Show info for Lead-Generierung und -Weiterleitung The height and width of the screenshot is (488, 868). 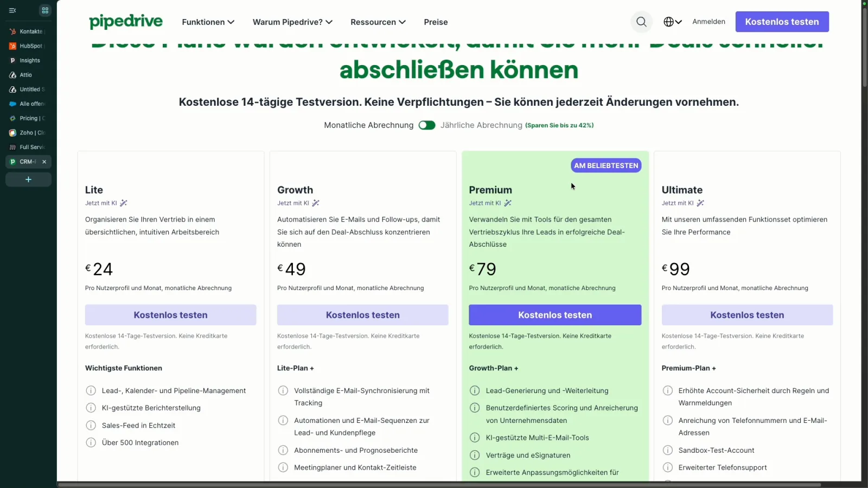click(475, 390)
